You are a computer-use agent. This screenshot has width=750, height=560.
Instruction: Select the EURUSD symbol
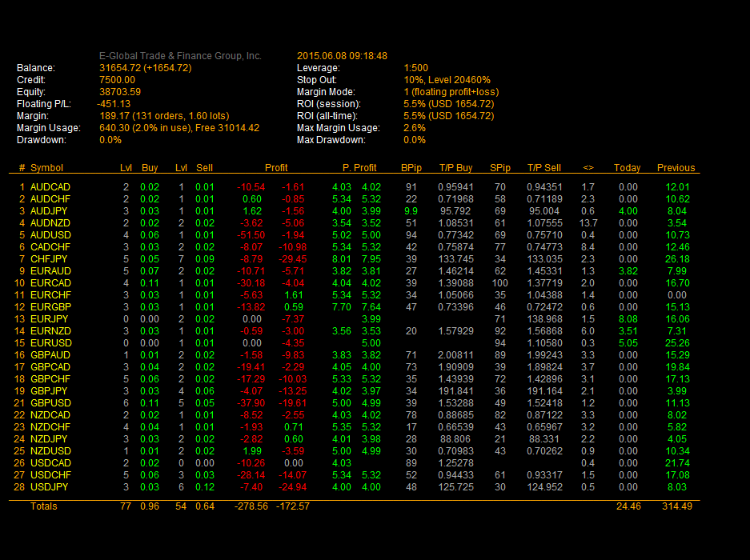pos(50,343)
